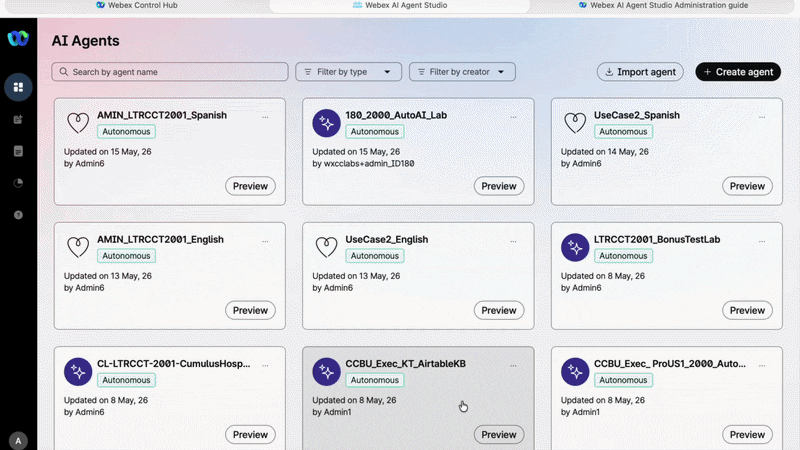Preview the LTRCCT2001_BonusTestLab agent
800x450 pixels.
click(x=747, y=310)
